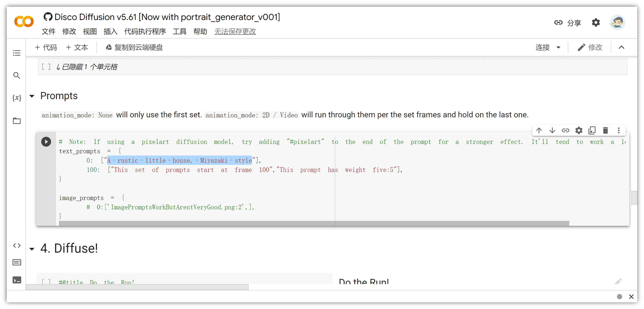
Task: Open the files folder panel
Action: (17, 121)
